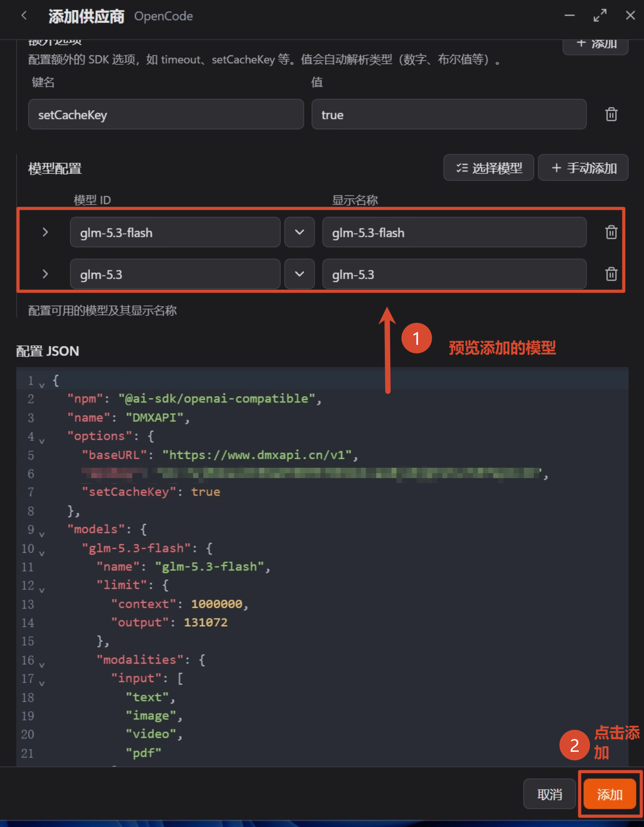Focus the 键名 field containing setCacheKey
Viewport: 644px width, 827px height.
tap(166, 114)
